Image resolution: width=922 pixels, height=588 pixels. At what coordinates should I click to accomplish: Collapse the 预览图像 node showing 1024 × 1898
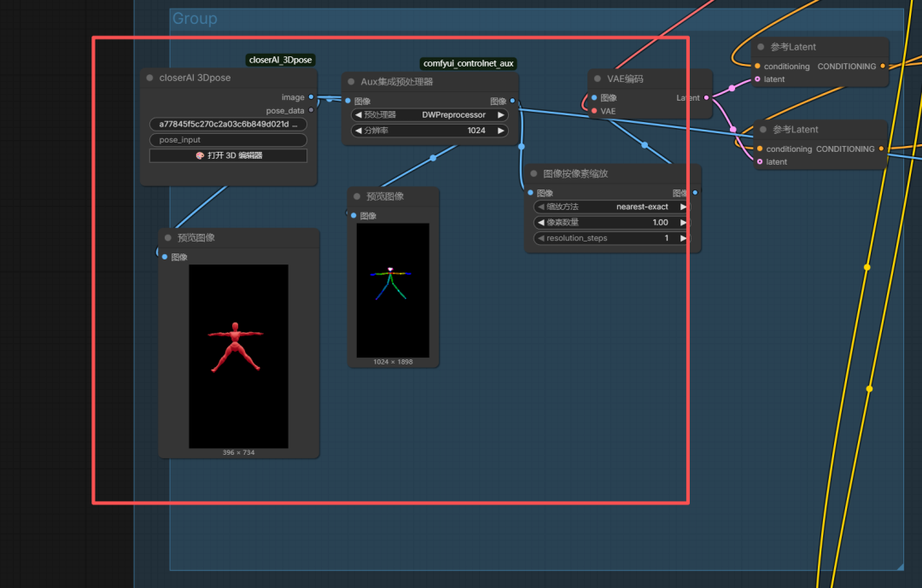pyautogui.click(x=357, y=196)
